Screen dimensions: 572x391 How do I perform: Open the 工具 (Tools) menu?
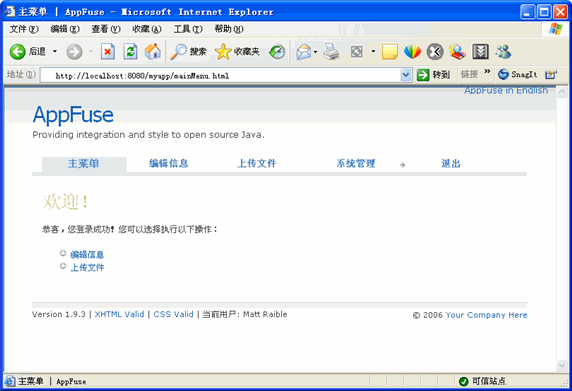[x=188, y=29]
